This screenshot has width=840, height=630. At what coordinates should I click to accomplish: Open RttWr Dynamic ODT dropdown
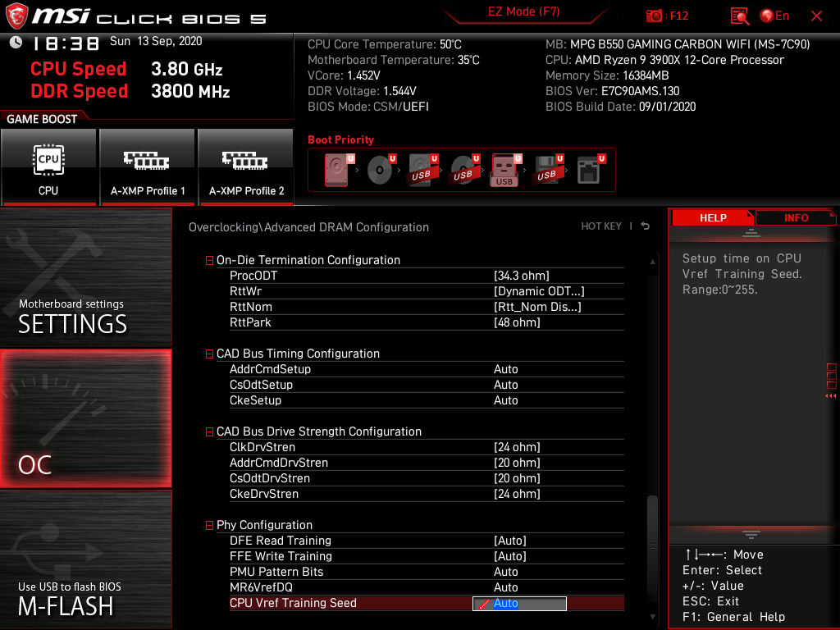point(539,291)
